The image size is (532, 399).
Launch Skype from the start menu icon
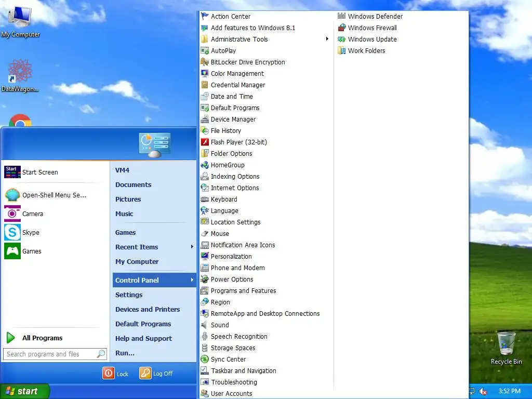click(x=12, y=232)
